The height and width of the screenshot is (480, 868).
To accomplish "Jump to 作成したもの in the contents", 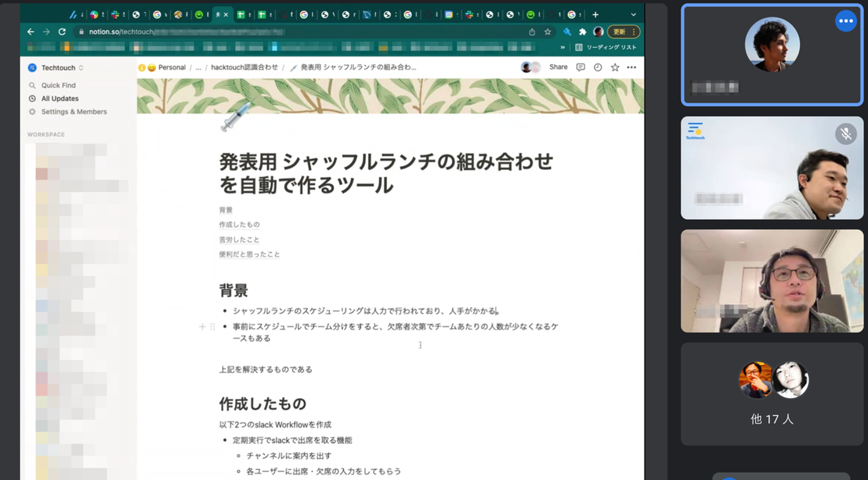I will [x=239, y=225].
